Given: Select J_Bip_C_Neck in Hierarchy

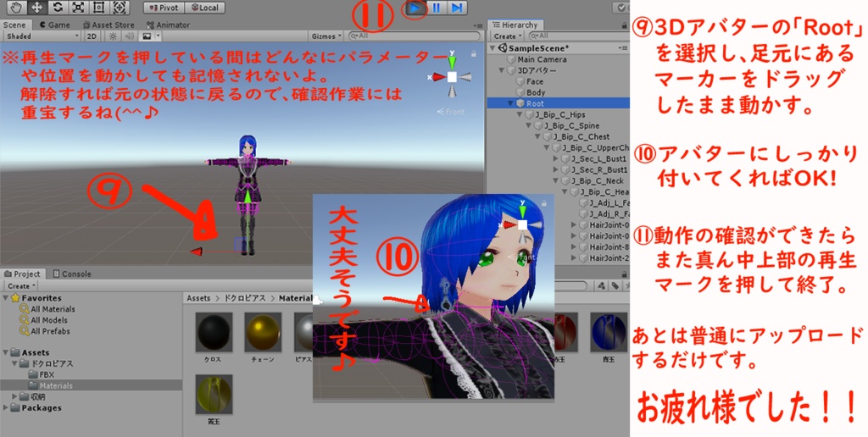Looking at the screenshot, I should click(x=593, y=181).
